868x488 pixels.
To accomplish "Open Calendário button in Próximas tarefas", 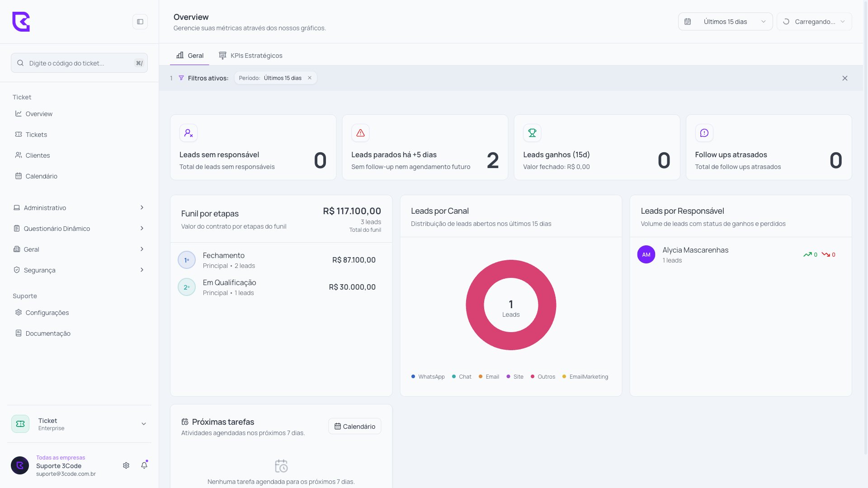I will tap(354, 426).
